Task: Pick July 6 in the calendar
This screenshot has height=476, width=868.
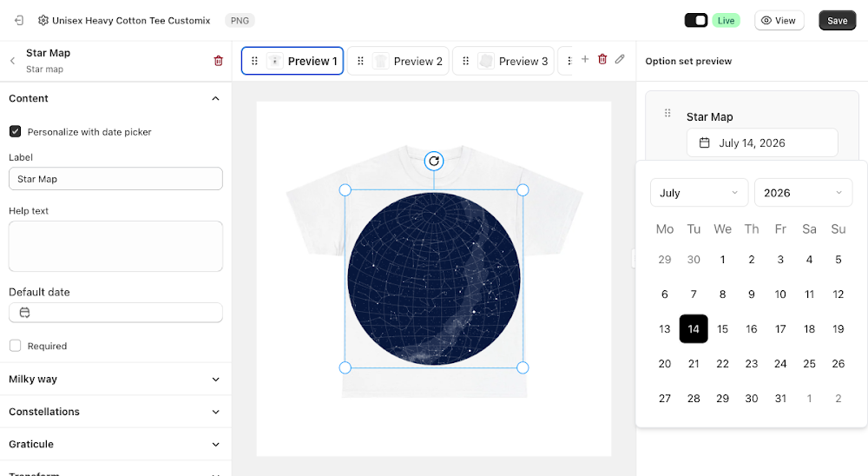Action: click(665, 294)
